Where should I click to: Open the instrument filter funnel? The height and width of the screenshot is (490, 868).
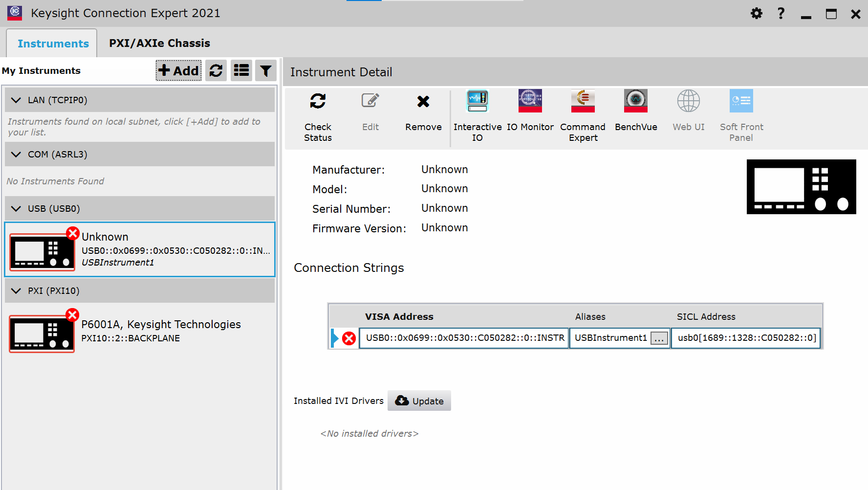tap(266, 71)
